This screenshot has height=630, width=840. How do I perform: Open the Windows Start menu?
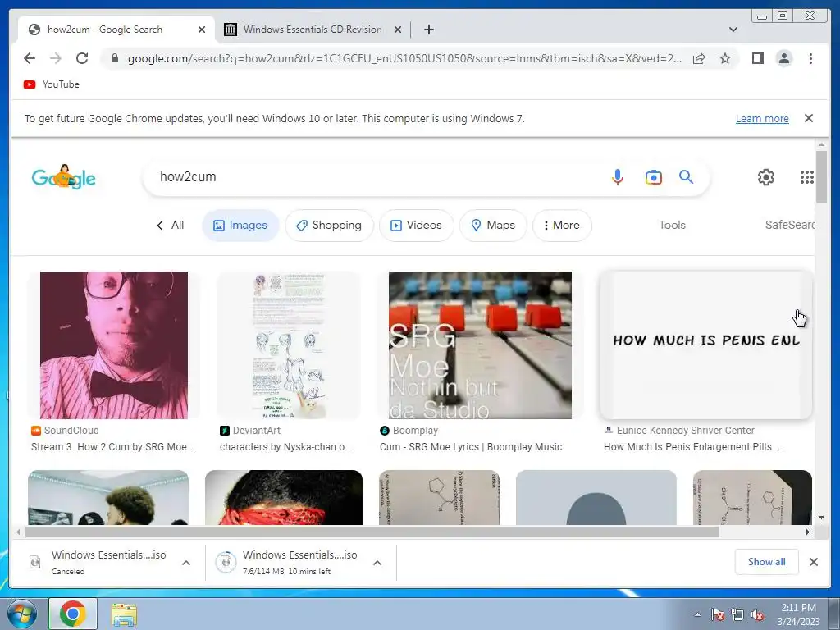point(22,614)
